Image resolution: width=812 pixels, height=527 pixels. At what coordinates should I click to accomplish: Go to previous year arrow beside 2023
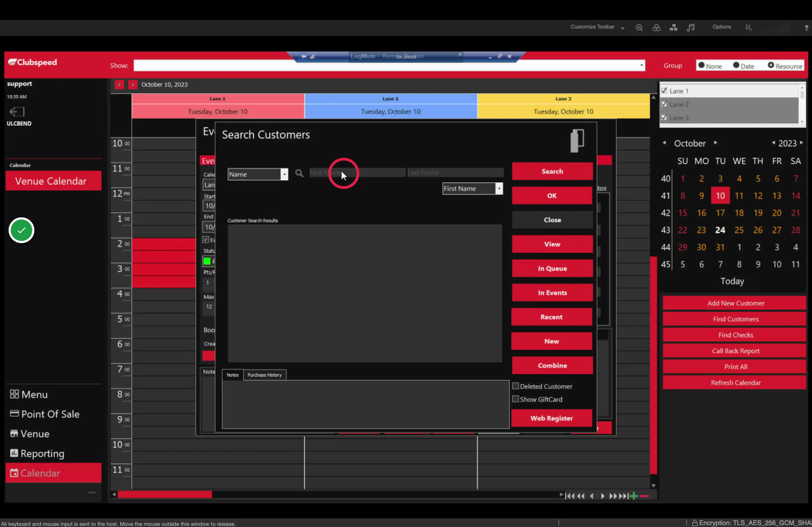click(x=773, y=143)
